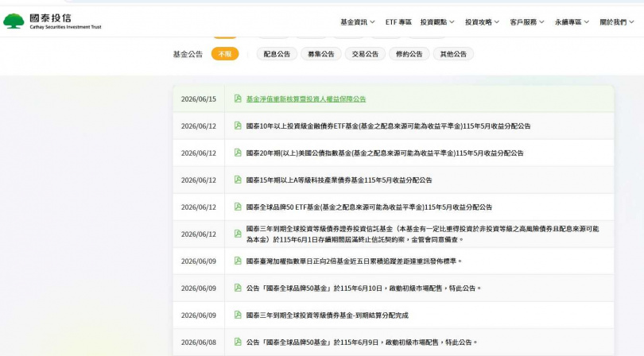Open the ETF 專區 menu item
Image resolution: width=644 pixels, height=356 pixels.
coord(398,22)
